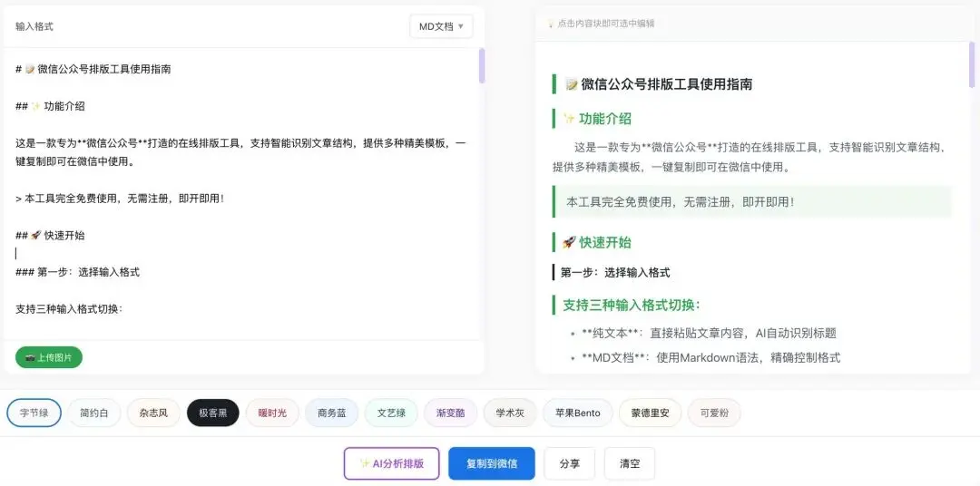
Task: Select the 苹果Bento template
Action: point(578,413)
